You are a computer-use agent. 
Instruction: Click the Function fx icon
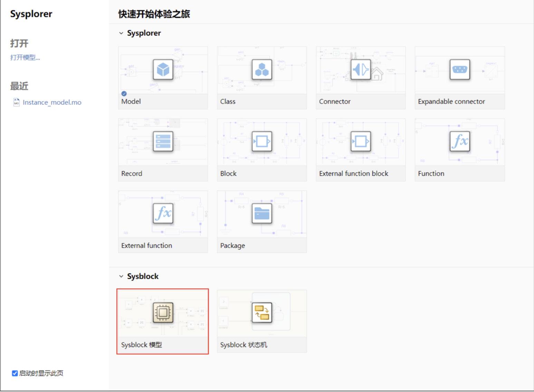coord(460,141)
